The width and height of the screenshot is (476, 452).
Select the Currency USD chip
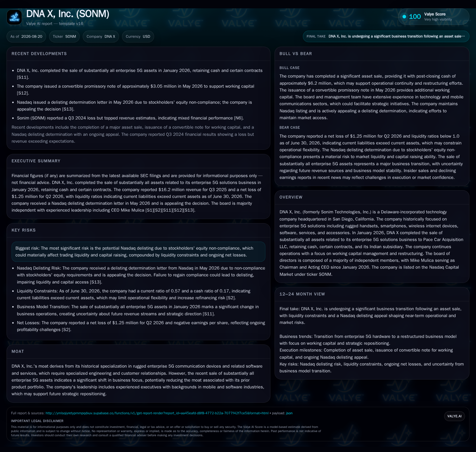click(138, 37)
